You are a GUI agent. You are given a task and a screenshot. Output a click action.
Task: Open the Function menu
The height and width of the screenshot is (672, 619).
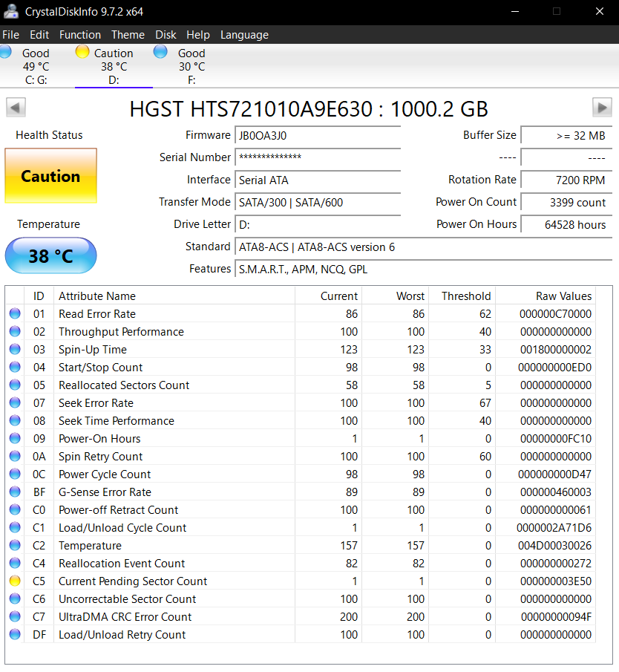click(x=80, y=35)
